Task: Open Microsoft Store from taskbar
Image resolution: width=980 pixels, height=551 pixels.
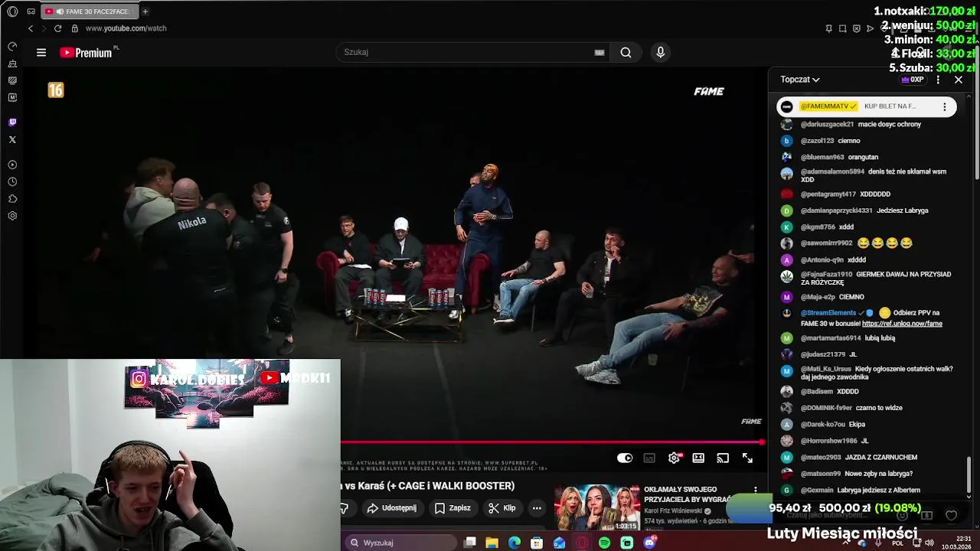Action: tap(537, 543)
